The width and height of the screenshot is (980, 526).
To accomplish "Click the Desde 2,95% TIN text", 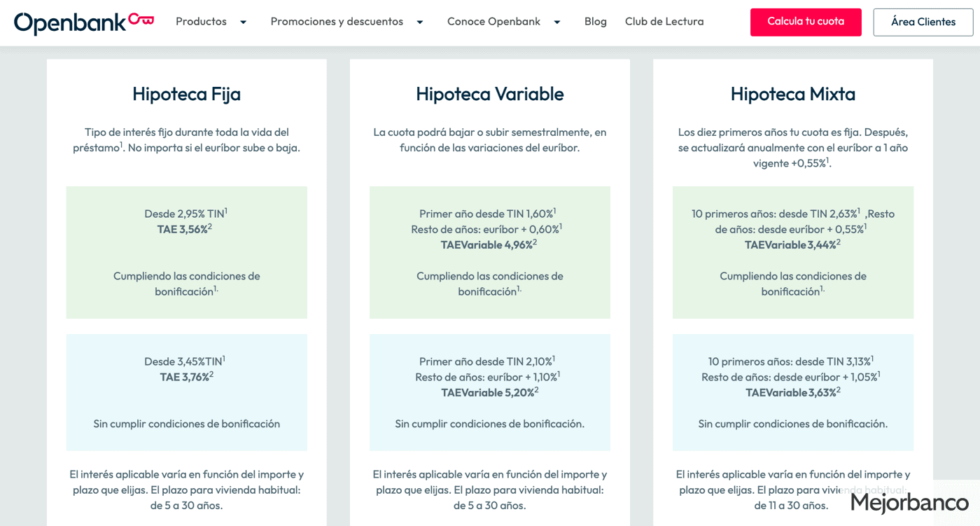I will tap(186, 214).
